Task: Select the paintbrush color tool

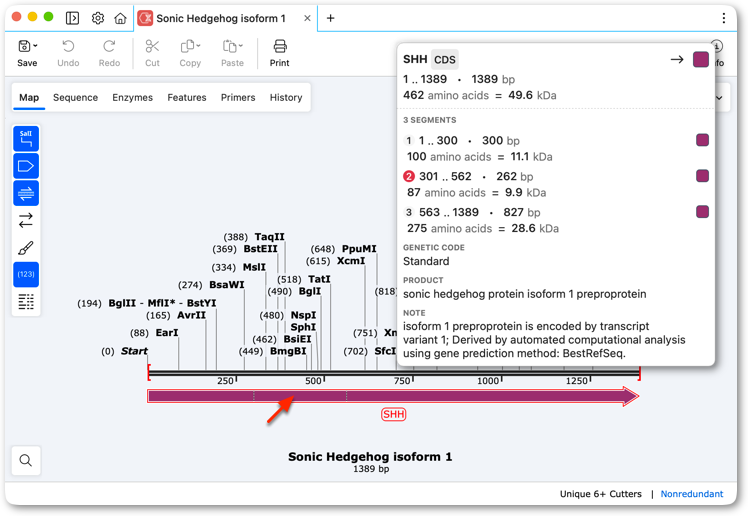Action: click(26, 248)
